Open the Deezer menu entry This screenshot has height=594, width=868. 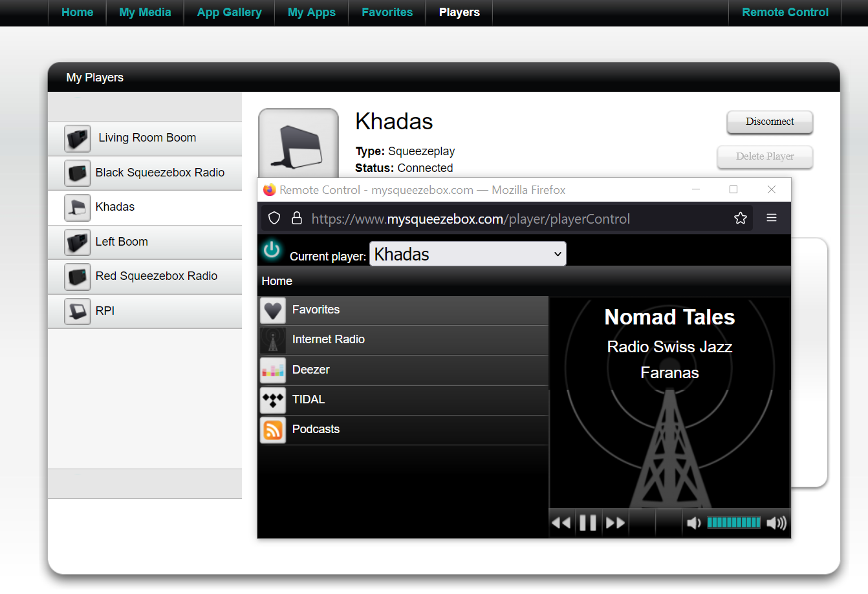tap(403, 370)
